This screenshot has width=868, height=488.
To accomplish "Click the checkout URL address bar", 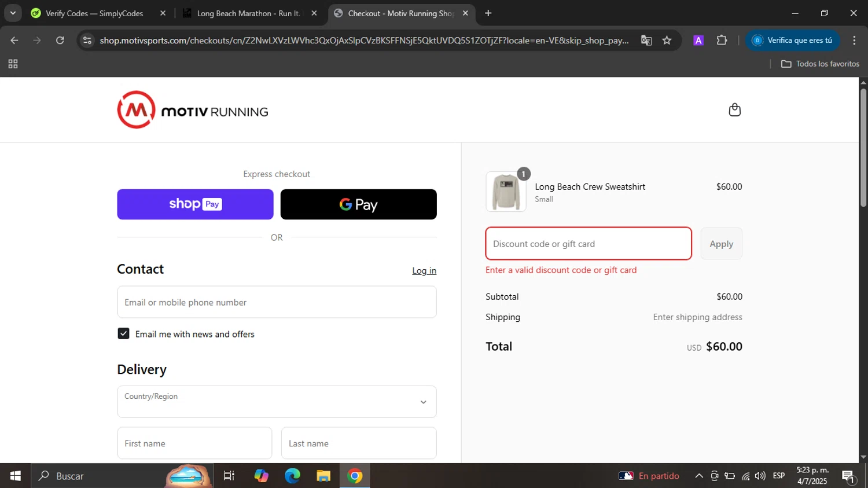I will (364, 41).
